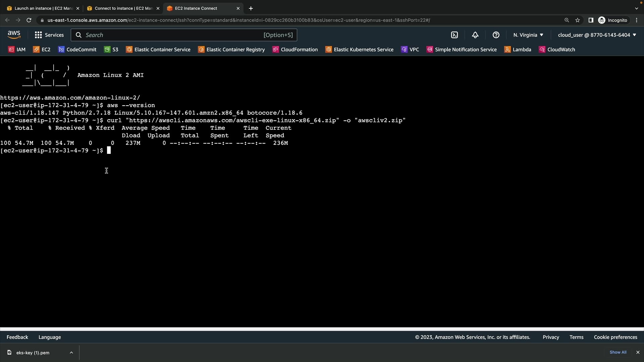Open Cookie preferences in the footer
Image resolution: width=644 pixels, height=362 pixels.
click(x=615, y=337)
